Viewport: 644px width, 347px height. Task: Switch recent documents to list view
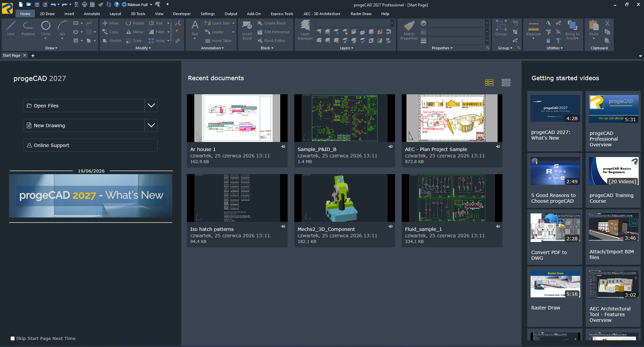pyautogui.click(x=506, y=83)
